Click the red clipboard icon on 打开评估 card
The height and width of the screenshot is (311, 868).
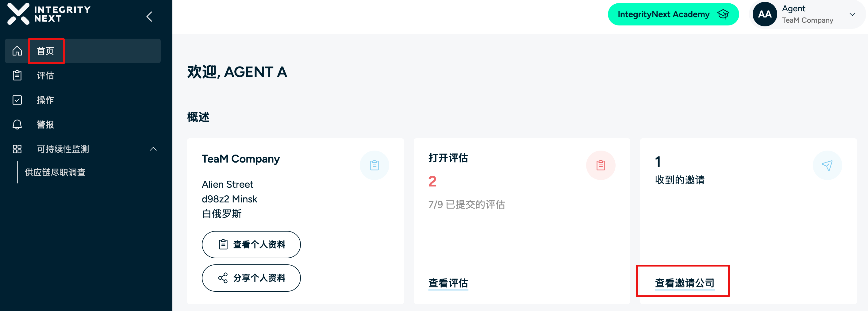point(601,165)
